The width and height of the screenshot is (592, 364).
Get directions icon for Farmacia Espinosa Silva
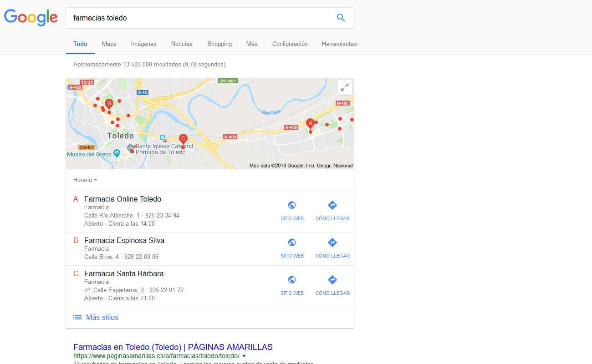tap(332, 243)
